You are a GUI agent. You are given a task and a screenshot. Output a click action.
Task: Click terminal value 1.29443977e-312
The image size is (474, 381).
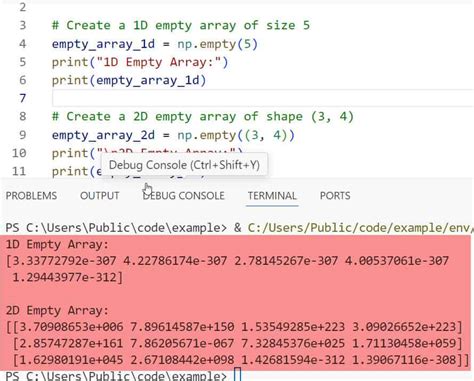click(64, 277)
